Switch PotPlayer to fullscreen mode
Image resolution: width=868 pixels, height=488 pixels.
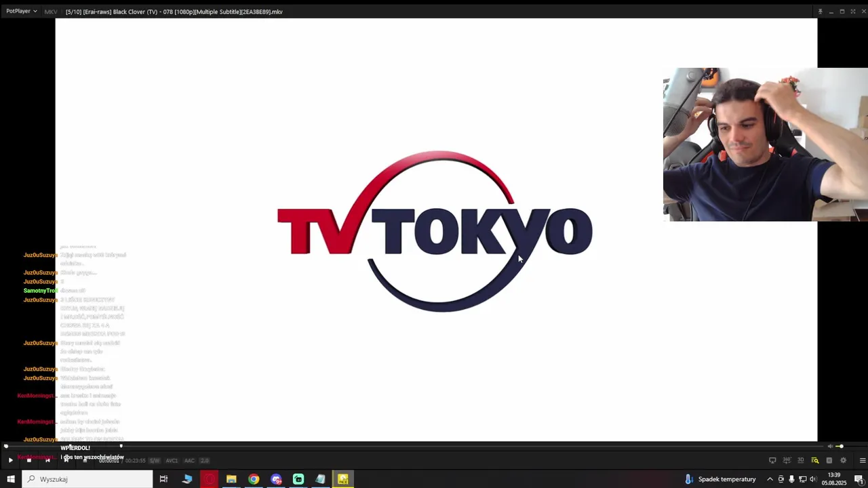point(853,12)
